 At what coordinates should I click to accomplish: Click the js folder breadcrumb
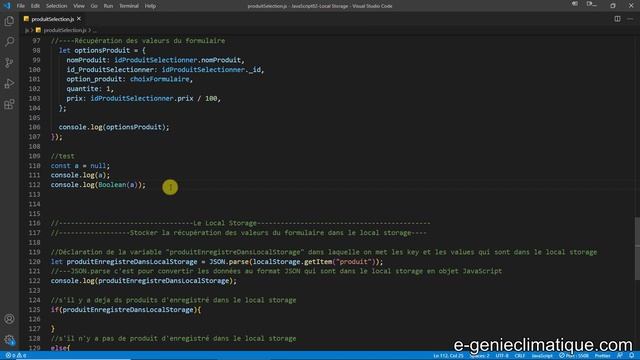coord(27,30)
